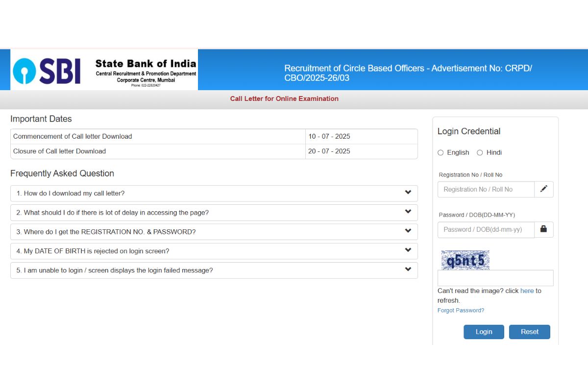This screenshot has height=392, width=588.
Task: Select the Hindi language radio button
Action: (480, 152)
